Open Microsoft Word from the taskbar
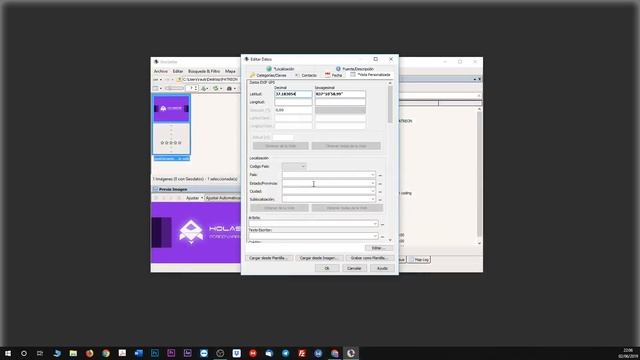Image resolution: width=640 pixels, height=360 pixels. click(x=138, y=353)
